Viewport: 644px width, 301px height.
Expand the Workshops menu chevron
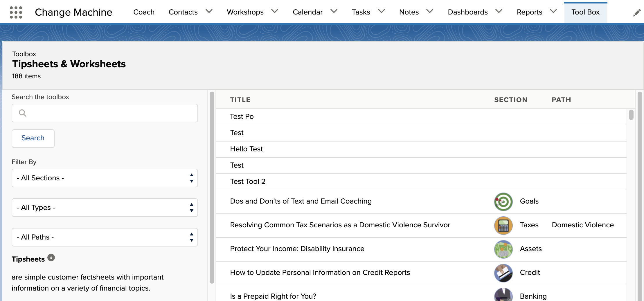[275, 11]
